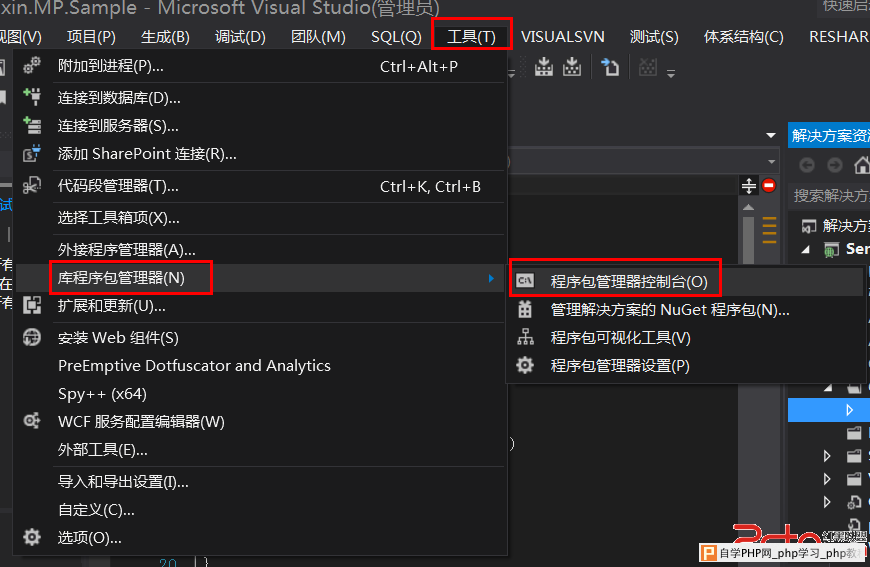Screen dimensions: 870x567
Task: Click the 工具(T) menu
Action: point(471,37)
